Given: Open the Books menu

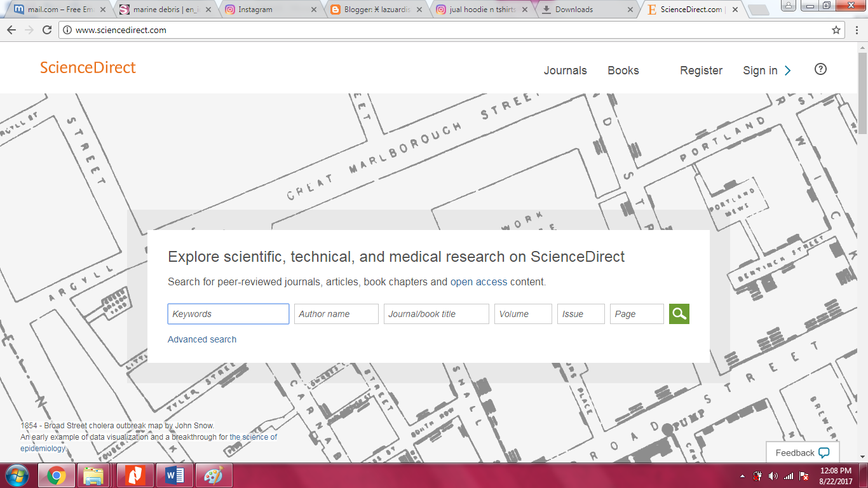Looking at the screenshot, I should coord(623,71).
